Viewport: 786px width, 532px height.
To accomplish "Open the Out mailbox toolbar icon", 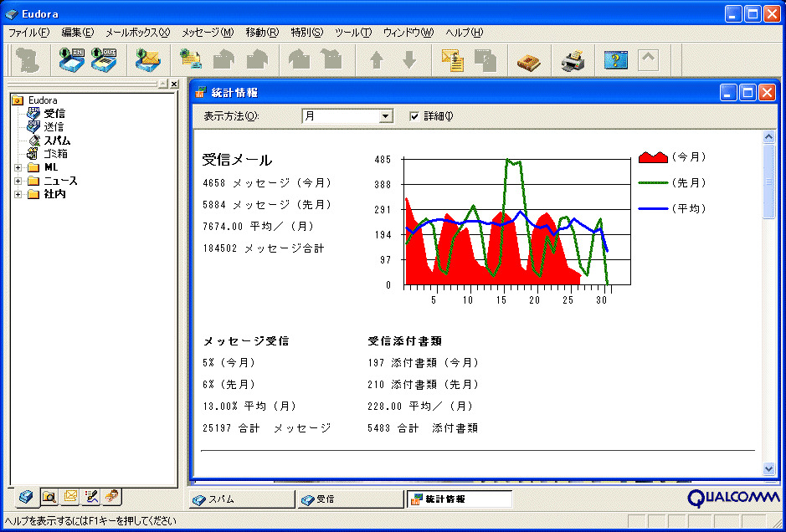I will coord(104,60).
